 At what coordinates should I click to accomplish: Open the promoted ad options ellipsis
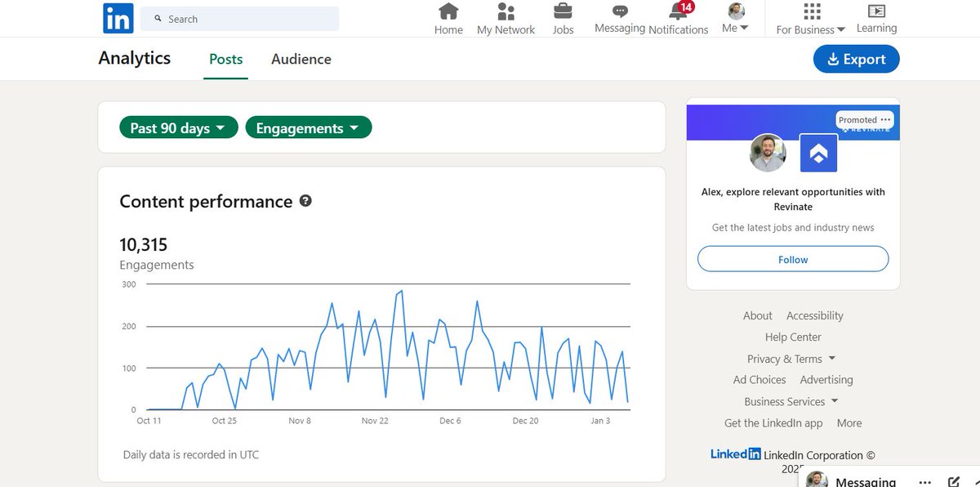point(886,119)
